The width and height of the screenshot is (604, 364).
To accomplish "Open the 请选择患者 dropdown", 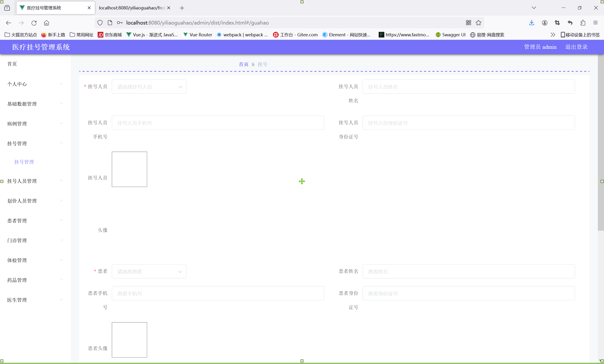I will pos(149,271).
